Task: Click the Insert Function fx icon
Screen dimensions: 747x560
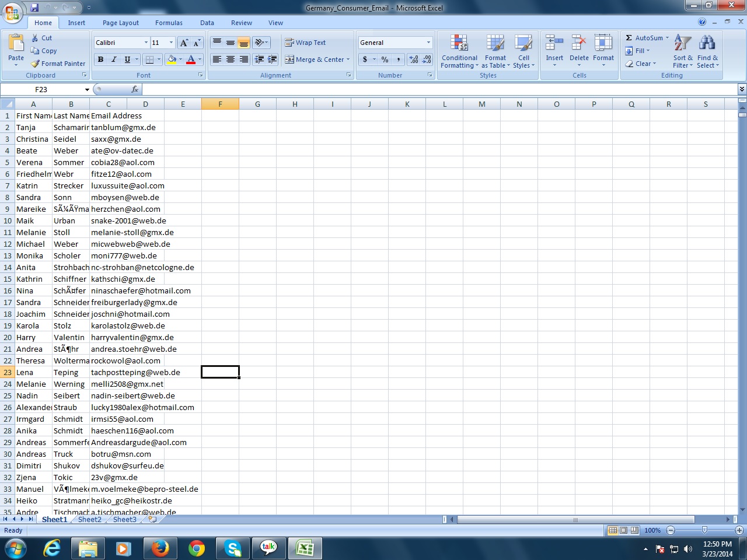Action: click(135, 89)
